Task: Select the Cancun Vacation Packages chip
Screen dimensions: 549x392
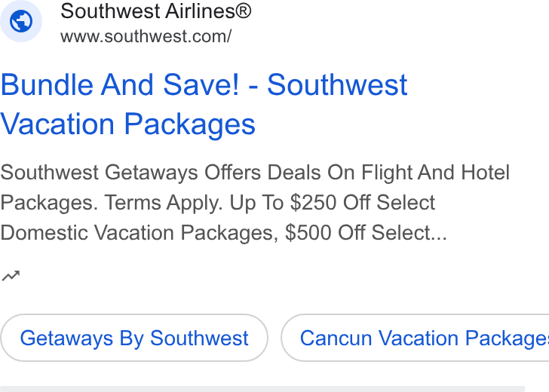Action: point(415,338)
